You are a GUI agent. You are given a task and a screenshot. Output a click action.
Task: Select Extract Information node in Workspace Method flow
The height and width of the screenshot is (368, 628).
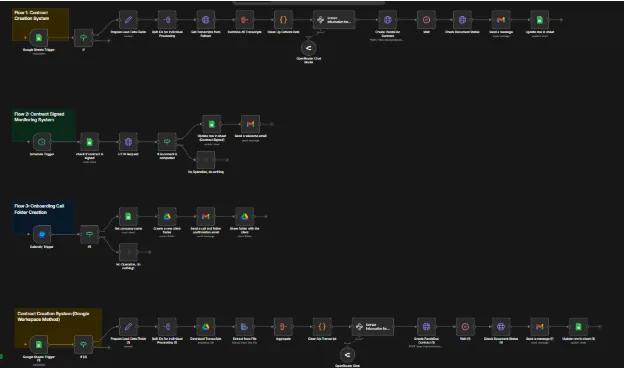point(372,327)
